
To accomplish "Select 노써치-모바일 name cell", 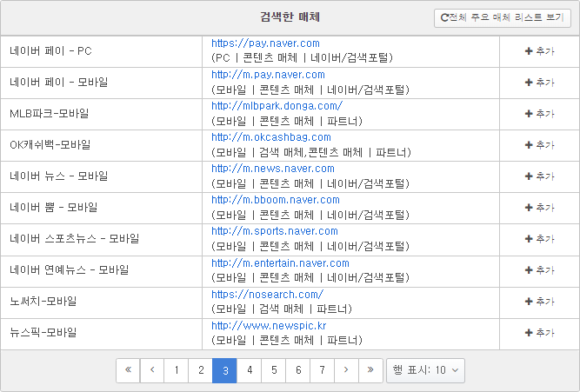I will point(102,302).
